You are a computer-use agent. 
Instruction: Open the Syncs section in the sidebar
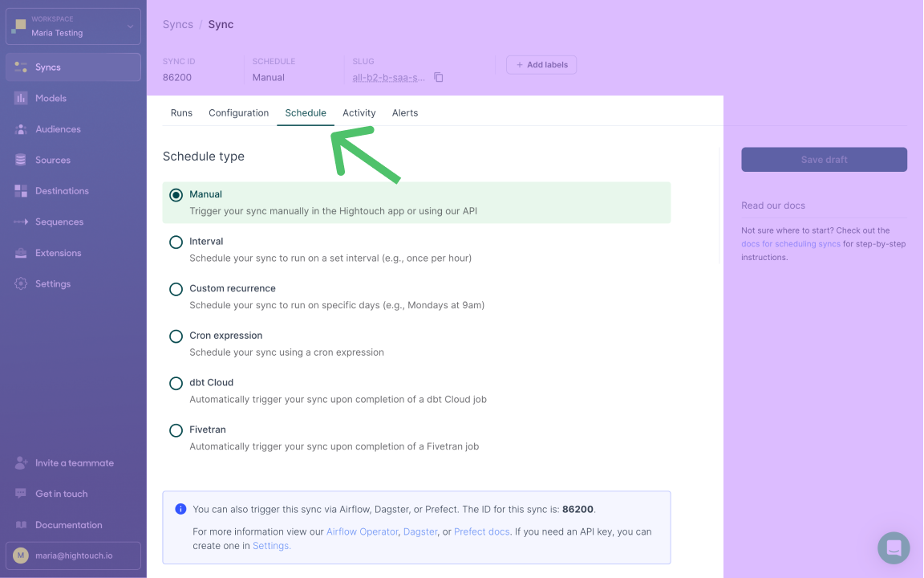(x=48, y=67)
